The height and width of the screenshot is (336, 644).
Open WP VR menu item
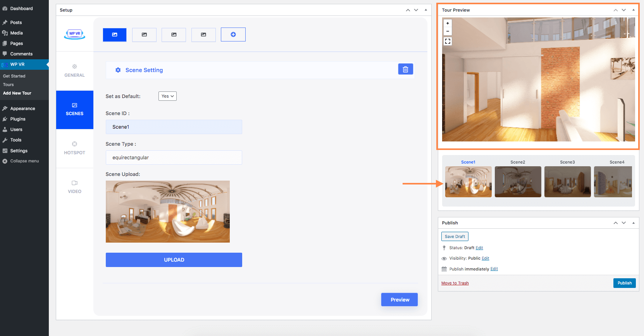point(24,64)
